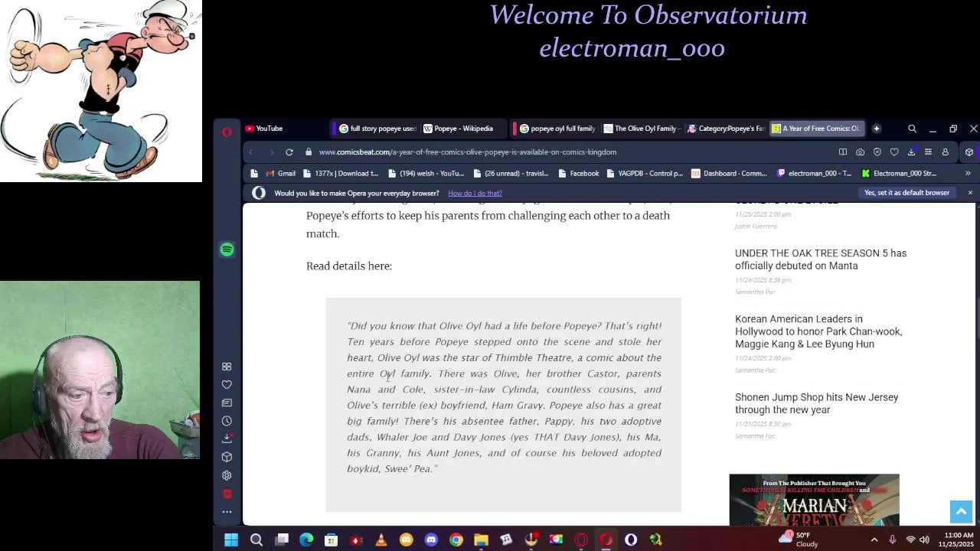Open Downloads icon in sidebar
Image resolution: width=980 pixels, height=551 pixels.
click(x=227, y=439)
